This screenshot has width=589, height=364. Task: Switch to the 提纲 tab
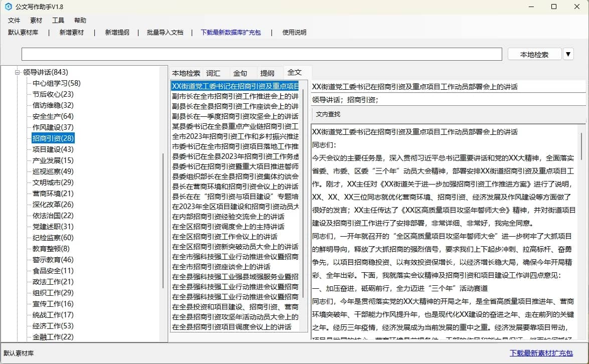(267, 73)
